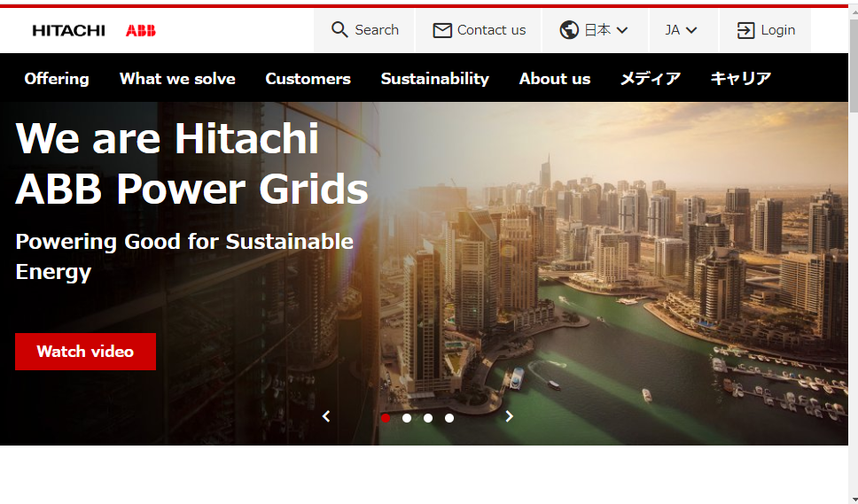
Task: Select the third carousel dot
Action: pyautogui.click(x=428, y=418)
